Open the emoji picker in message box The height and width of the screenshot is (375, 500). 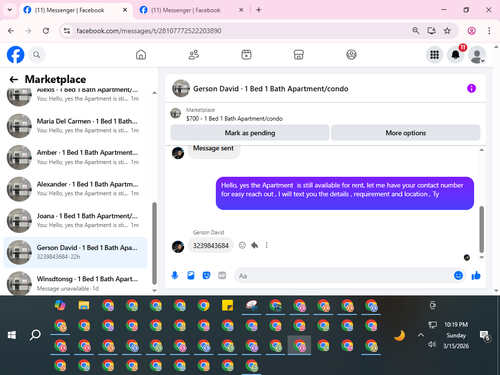point(459,275)
